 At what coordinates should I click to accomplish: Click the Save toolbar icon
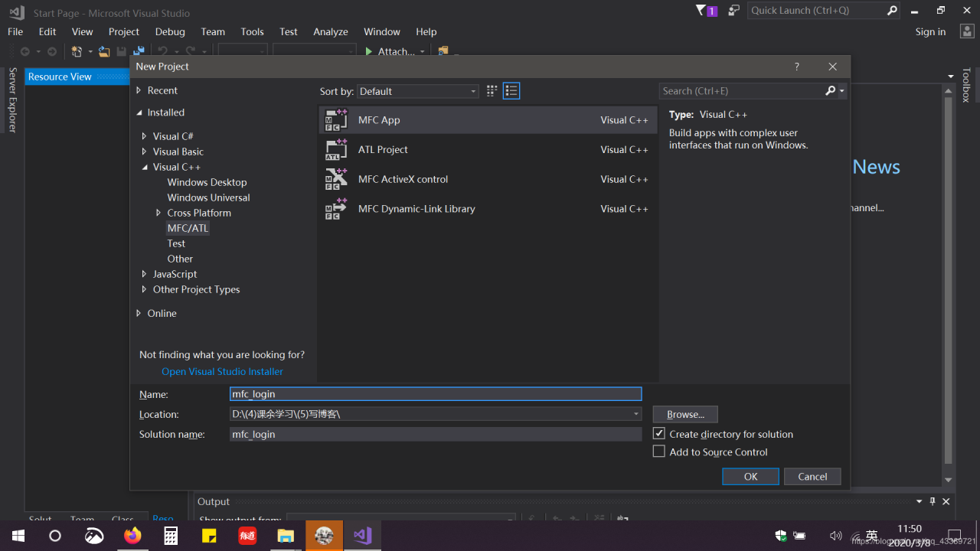tap(122, 51)
